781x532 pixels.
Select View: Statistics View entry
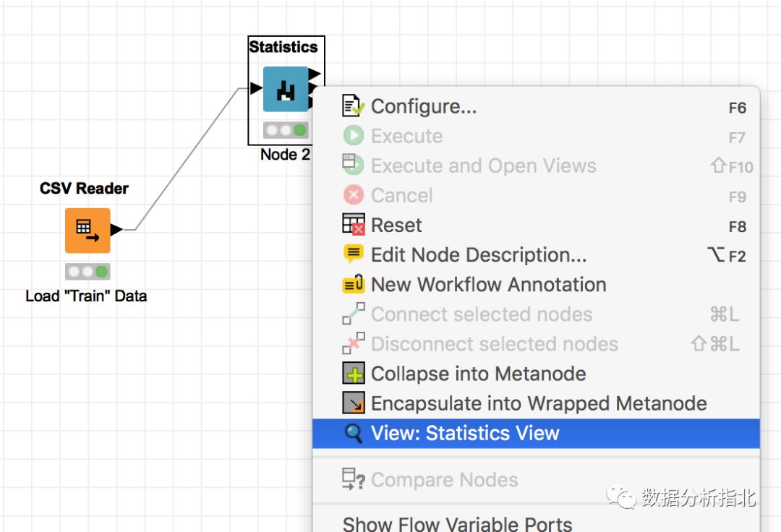[x=465, y=434]
